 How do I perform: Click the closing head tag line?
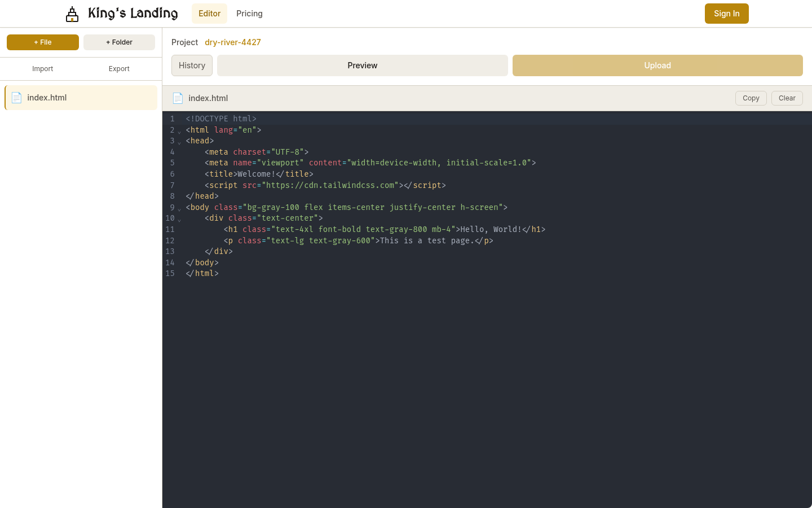(202, 196)
